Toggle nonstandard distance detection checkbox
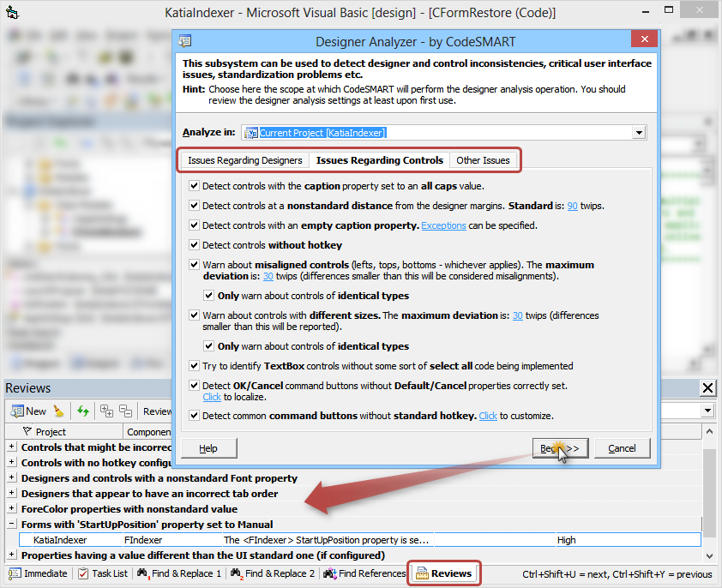This screenshot has height=588, width=722. tap(195, 206)
